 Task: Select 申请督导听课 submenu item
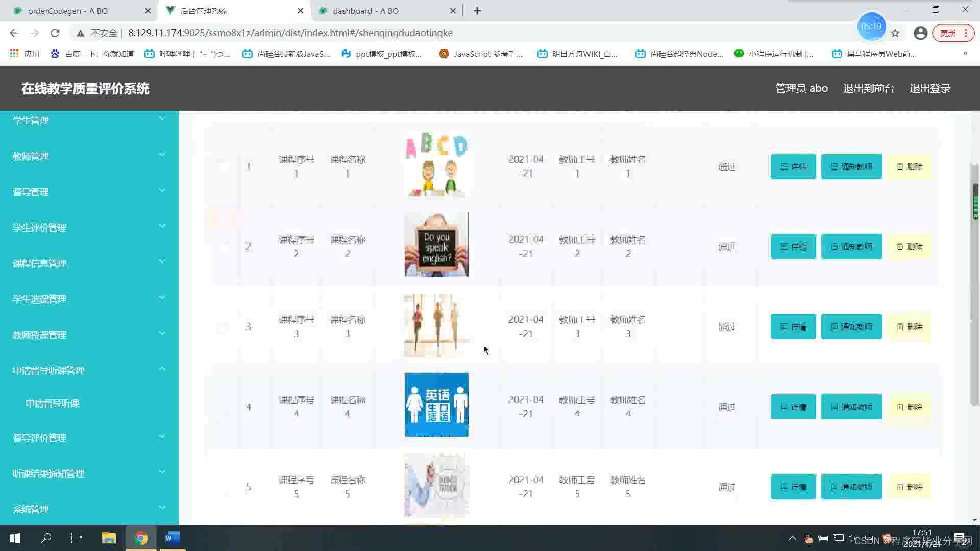(53, 404)
